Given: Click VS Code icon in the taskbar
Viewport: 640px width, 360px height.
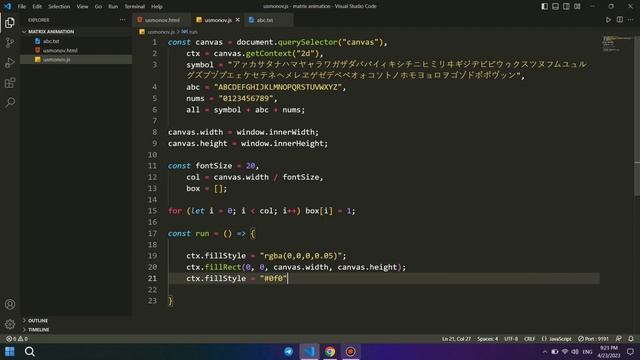Looking at the screenshot, I should 309,351.
